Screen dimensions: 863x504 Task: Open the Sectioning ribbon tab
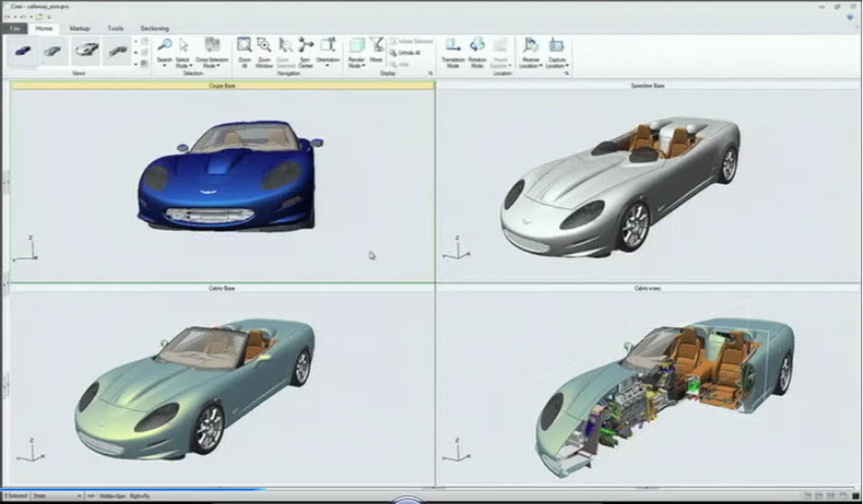(x=154, y=28)
